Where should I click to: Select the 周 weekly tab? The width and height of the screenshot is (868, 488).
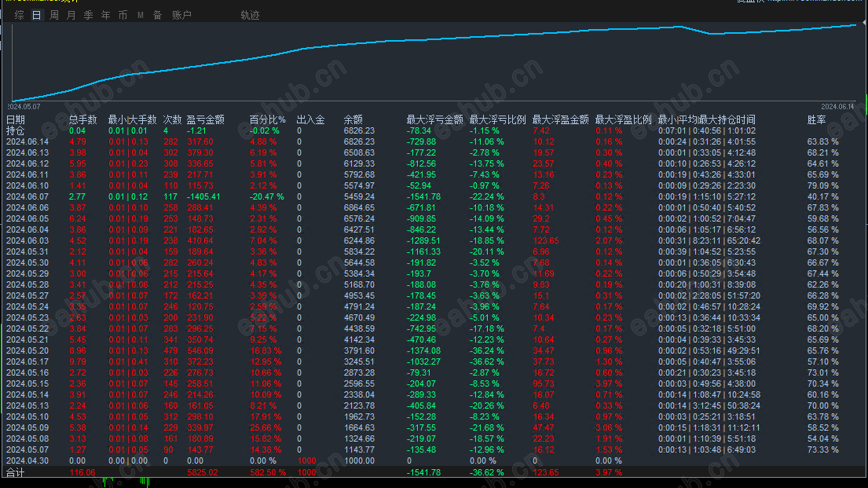[53, 16]
